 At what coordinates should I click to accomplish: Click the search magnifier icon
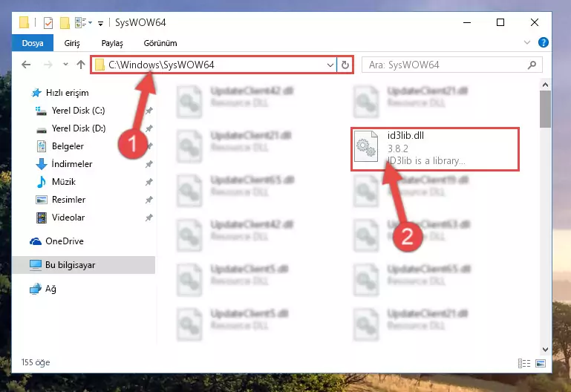coord(532,65)
